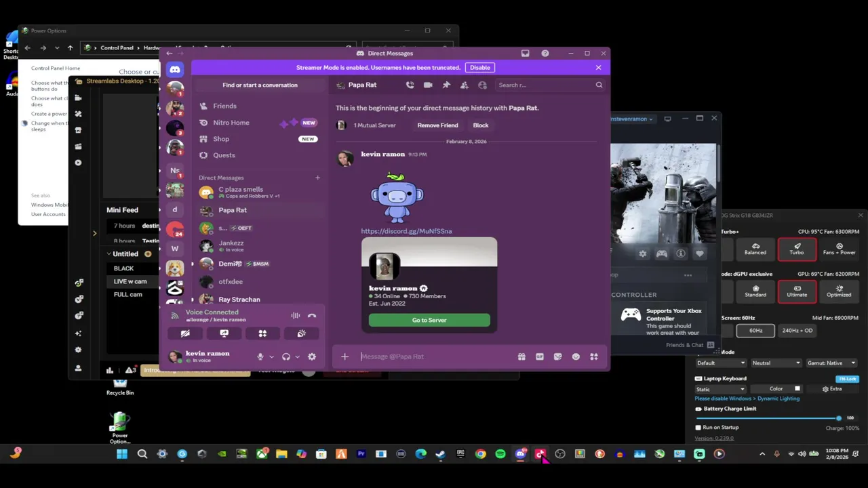Image resolution: width=868 pixels, height=488 pixels.
Task: Open Default display mode dropdown
Action: point(720,363)
